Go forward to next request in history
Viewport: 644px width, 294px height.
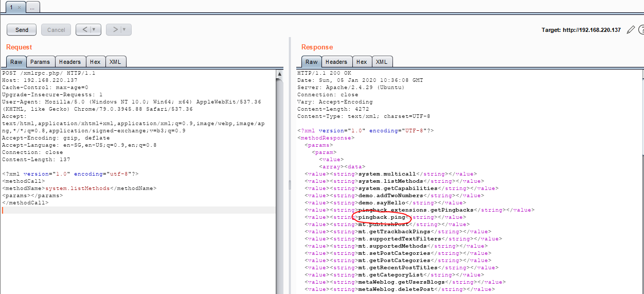point(115,30)
